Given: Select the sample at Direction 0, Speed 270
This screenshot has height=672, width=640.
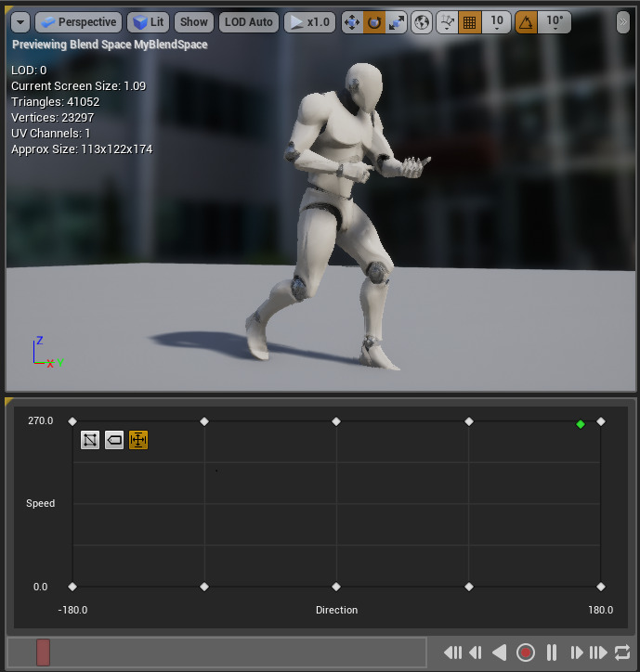Looking at the screenshot, I should click(x=336, y=421).
